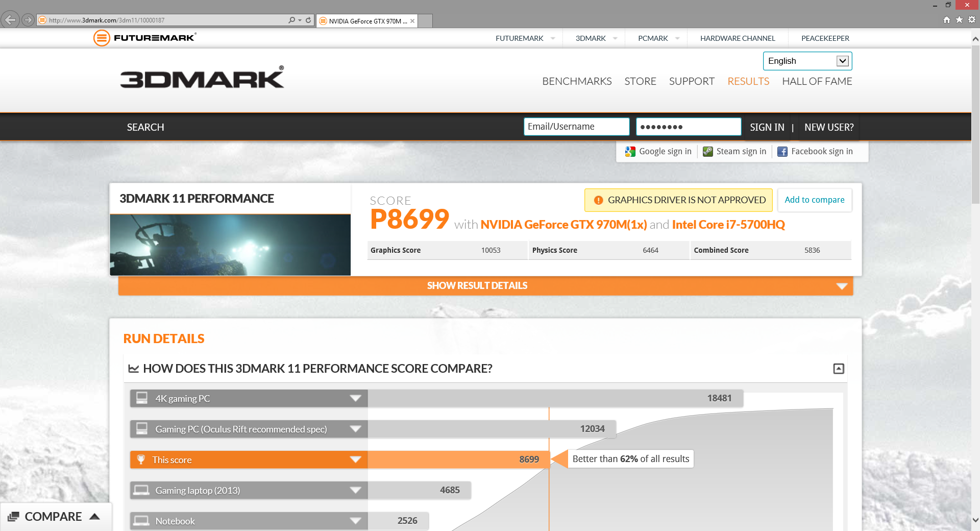Click the trophy icon on This score

141,460
